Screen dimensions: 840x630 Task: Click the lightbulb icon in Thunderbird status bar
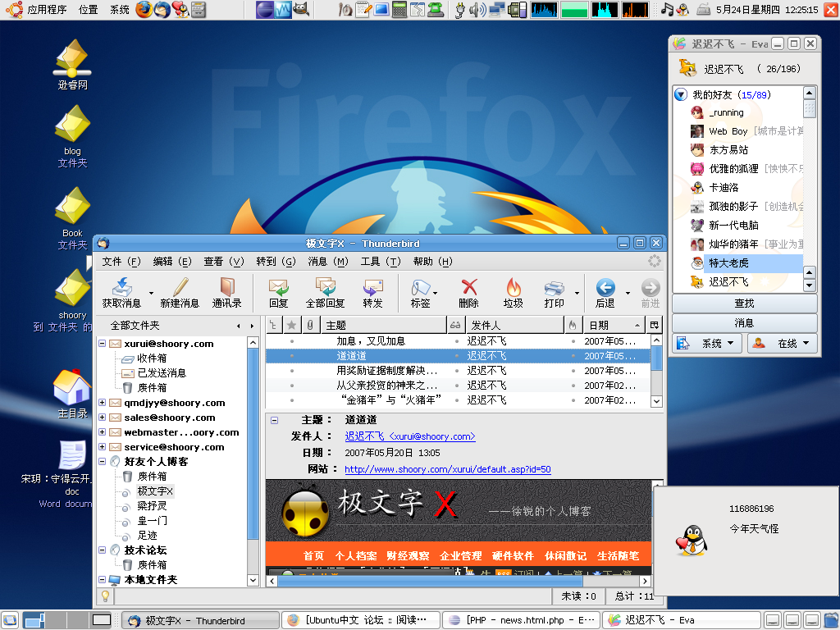105,596
